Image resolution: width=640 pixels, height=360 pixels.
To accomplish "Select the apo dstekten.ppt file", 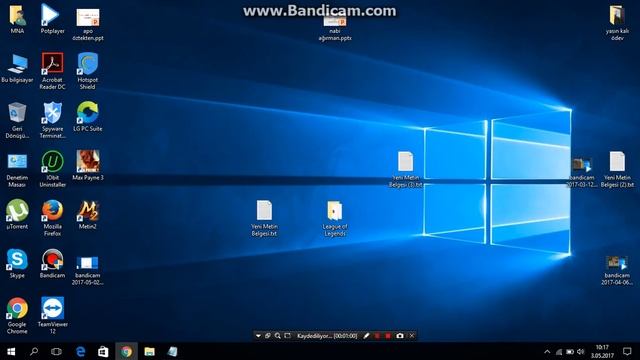I will (88, 24).
